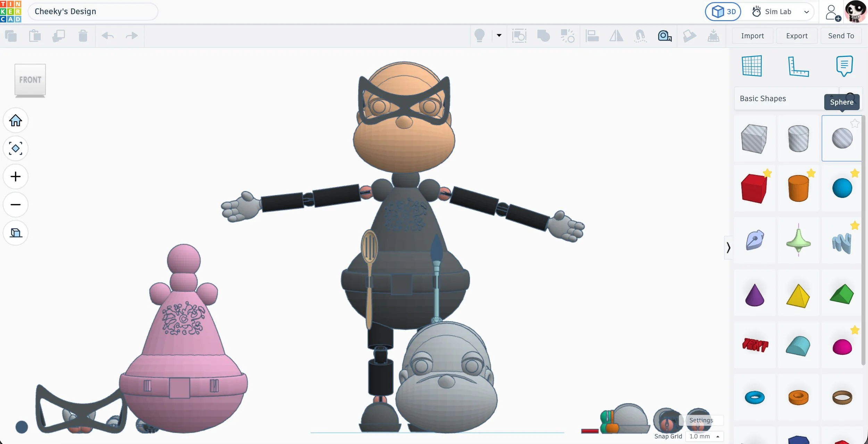Image resolution: width=868 pixels, height=444 pixels.
Task: Select the blue Sphere shape
Action: (842, 188)
